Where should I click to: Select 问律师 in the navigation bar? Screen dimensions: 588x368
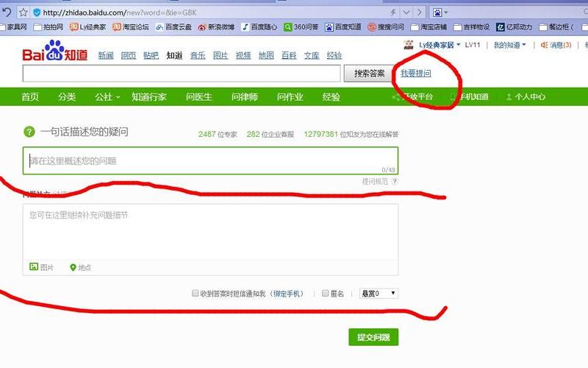click(245, 97)
